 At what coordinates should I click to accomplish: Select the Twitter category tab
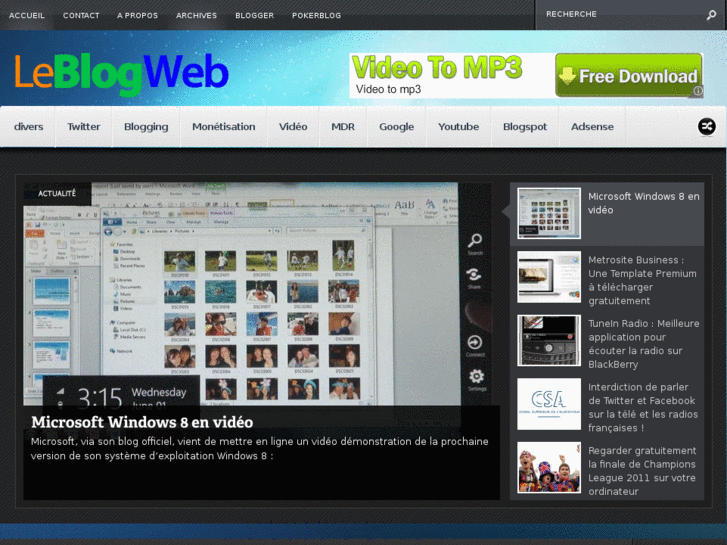[x=83, y=127]
